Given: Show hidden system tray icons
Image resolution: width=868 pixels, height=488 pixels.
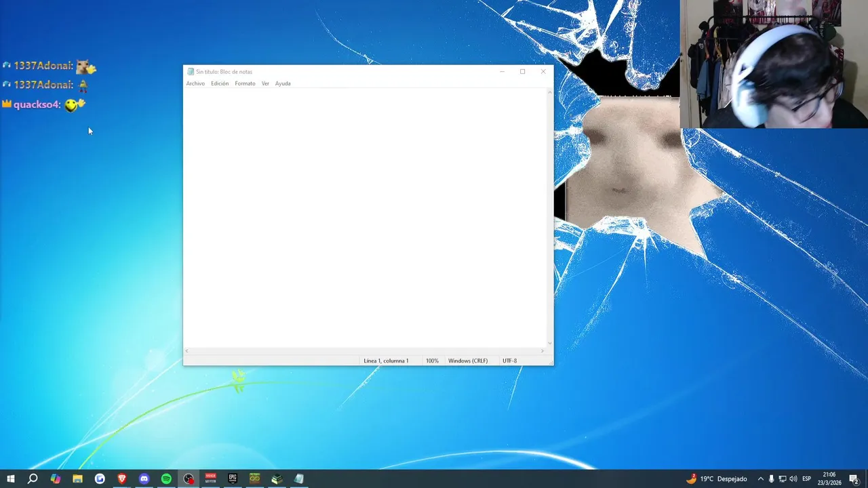Looking at the screenshot, I should 760,479.
